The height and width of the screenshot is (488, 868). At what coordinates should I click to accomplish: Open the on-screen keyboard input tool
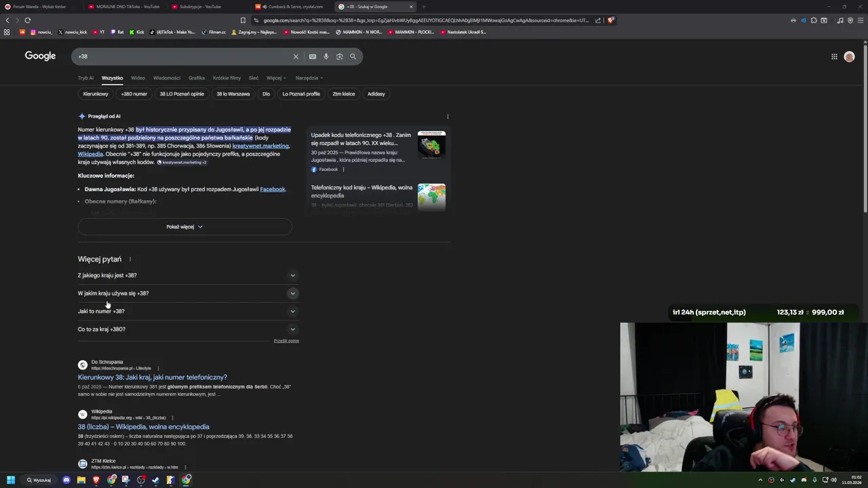312,56
